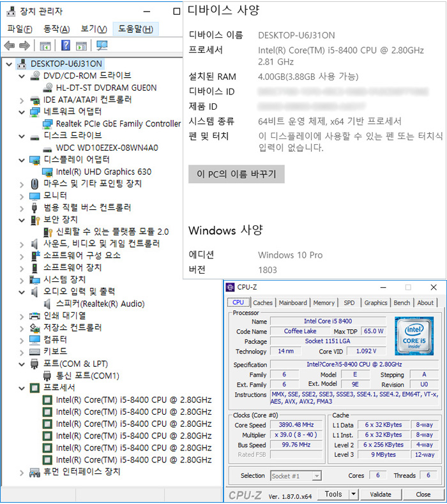Switch to the Graphics tab in CPU-Z
447x504 pixels.
[x=375, y=302]
